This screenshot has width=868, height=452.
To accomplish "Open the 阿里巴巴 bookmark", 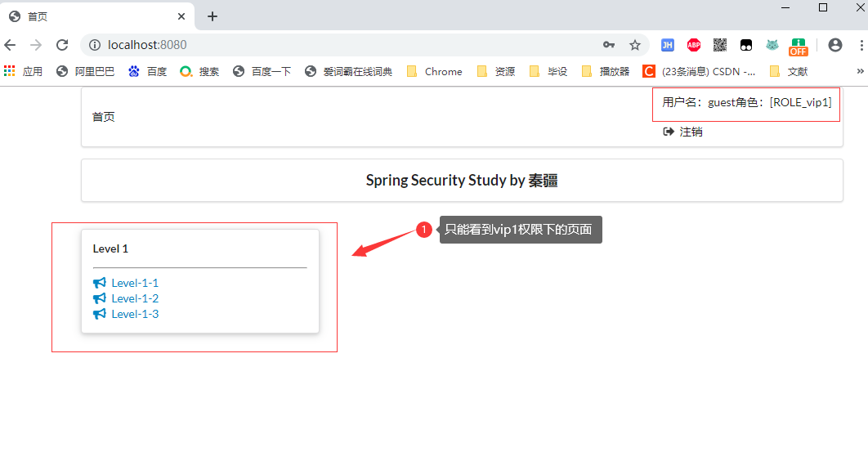I will tap(85, 71).
